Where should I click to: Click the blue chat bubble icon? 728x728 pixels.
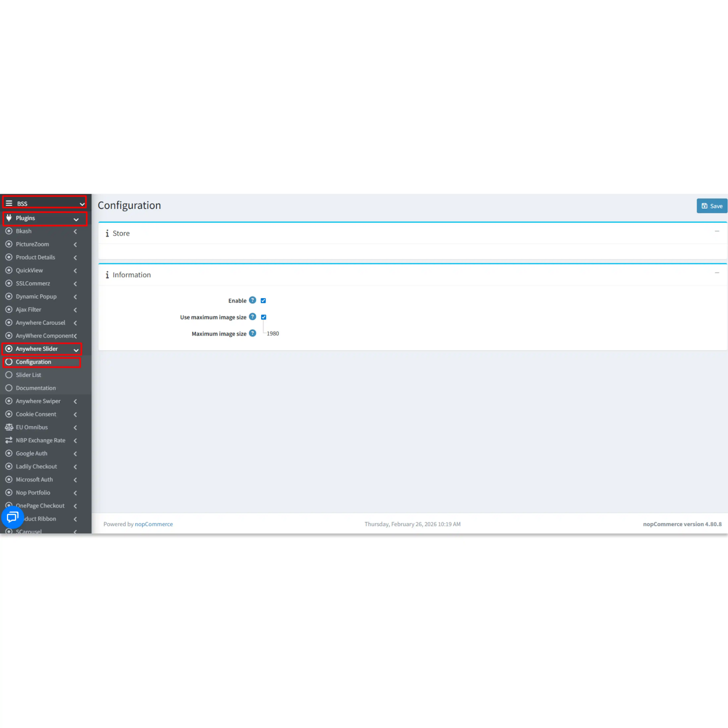pyautogui.click(x=13, y=517)
